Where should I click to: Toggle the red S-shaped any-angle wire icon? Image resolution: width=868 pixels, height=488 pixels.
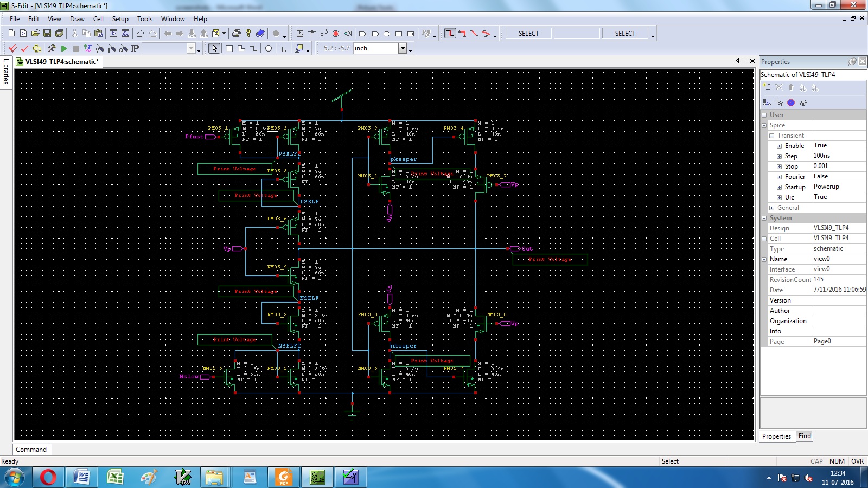coord(486,34)
